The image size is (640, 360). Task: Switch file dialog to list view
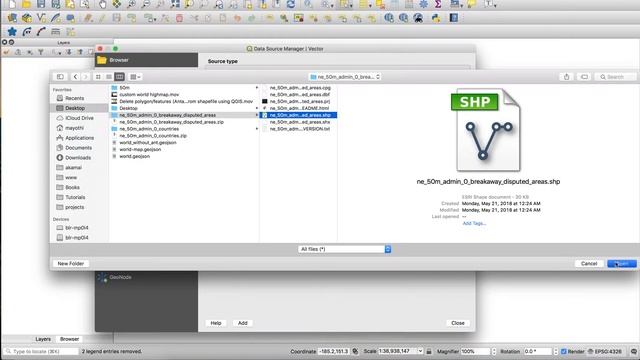(x=109, y=77)
